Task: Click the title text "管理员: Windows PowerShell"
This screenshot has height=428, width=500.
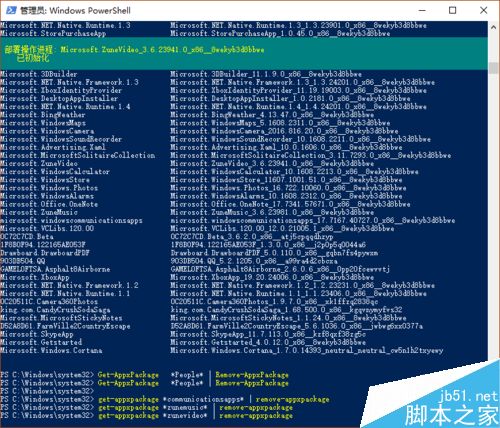Action: click(75, 10)
